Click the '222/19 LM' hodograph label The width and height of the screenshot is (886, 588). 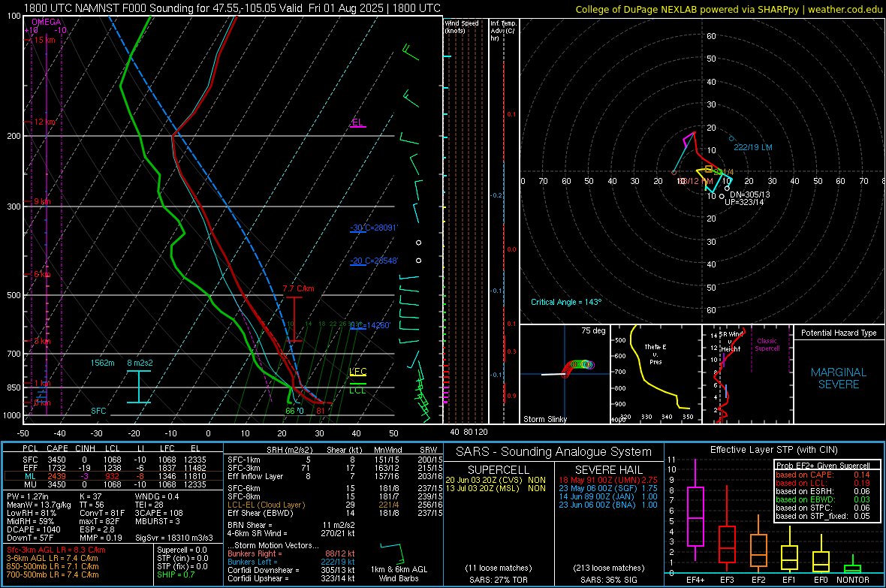pos(752,147)
